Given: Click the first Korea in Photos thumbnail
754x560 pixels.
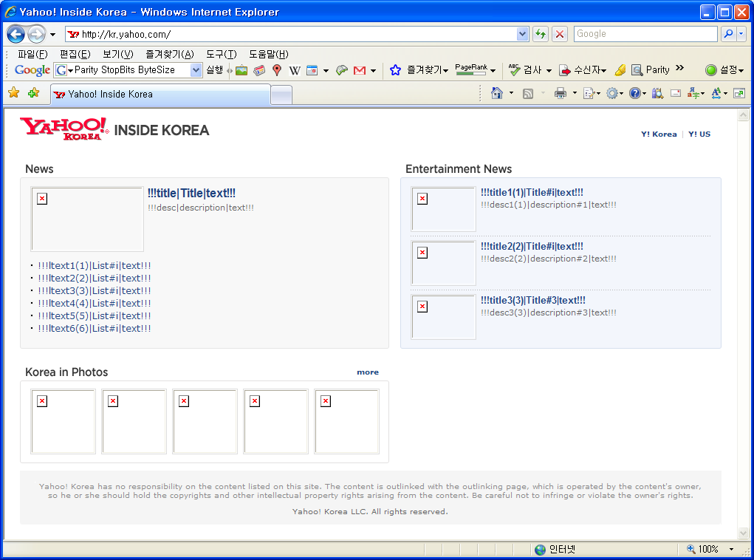Looking at the screenshot, I should coord(63,421).
